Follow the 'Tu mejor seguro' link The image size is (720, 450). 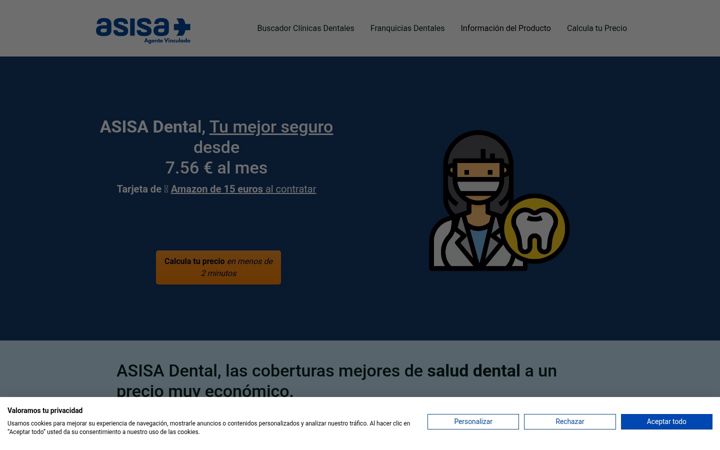[x=271, y=127]
